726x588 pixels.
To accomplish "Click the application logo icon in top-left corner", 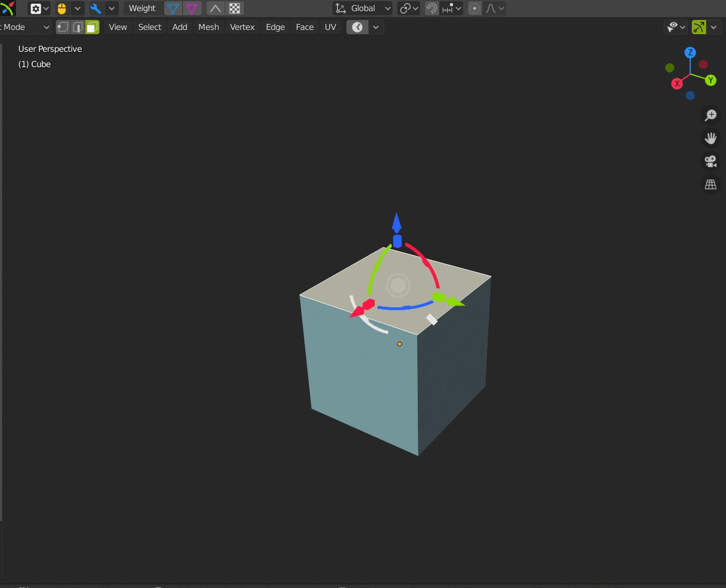I will click(8, 8).
